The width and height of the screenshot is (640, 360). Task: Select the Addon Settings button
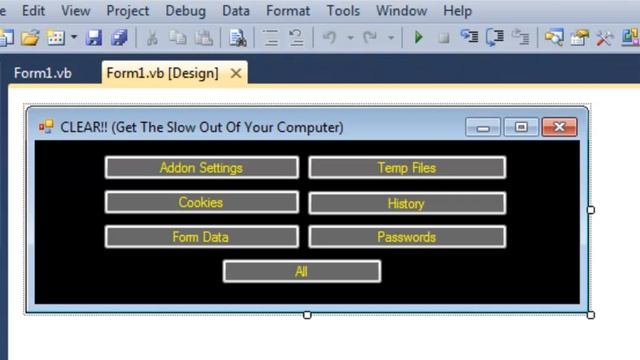(x=202, y=168)
